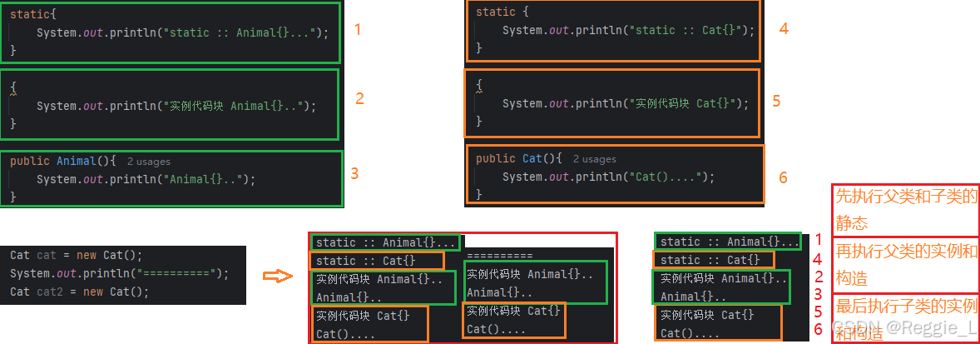This screenshot has height=344, width=980.
Task: Click the "Animal{}.." string inside the Animal constructor println
Action: pos(202,180)
